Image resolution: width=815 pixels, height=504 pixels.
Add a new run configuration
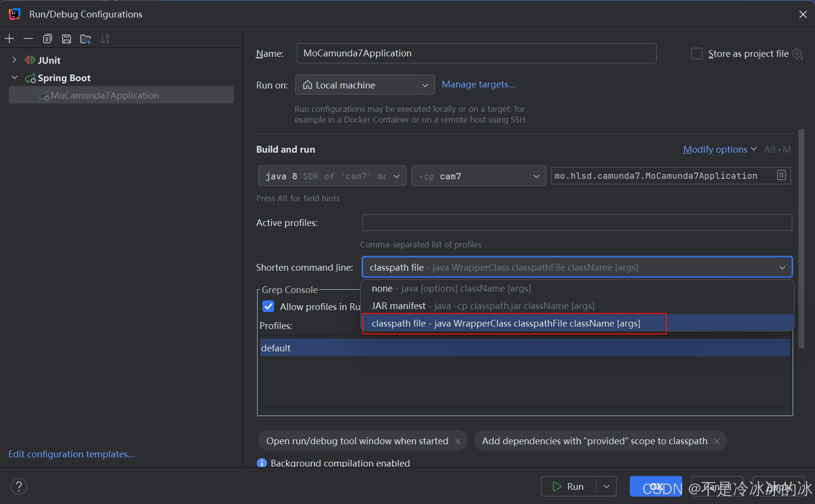coord(9,38)
